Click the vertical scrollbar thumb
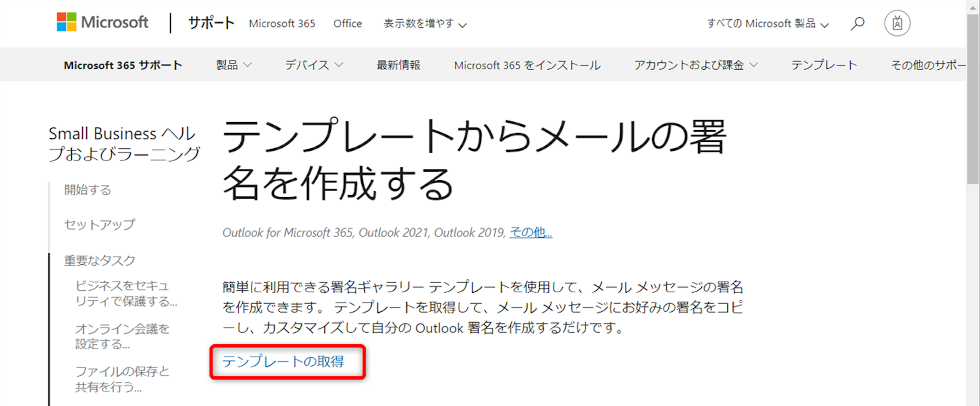 pos(973,99)
